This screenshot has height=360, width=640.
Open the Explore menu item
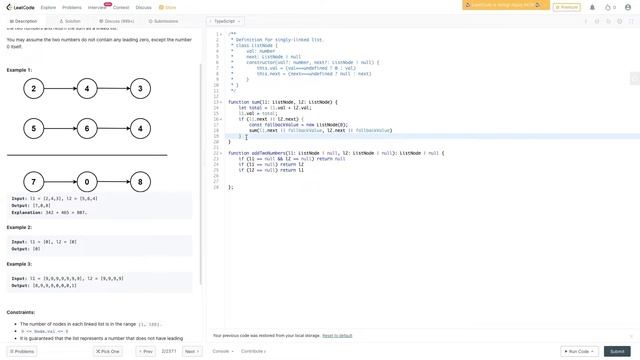coord(48,8)
